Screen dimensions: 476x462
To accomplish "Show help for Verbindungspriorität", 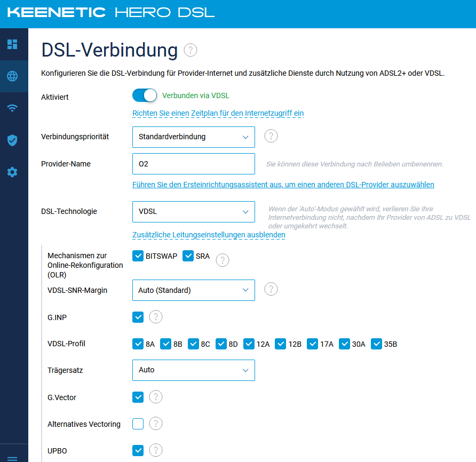I will pyautogui.click(x=271, y=136).
